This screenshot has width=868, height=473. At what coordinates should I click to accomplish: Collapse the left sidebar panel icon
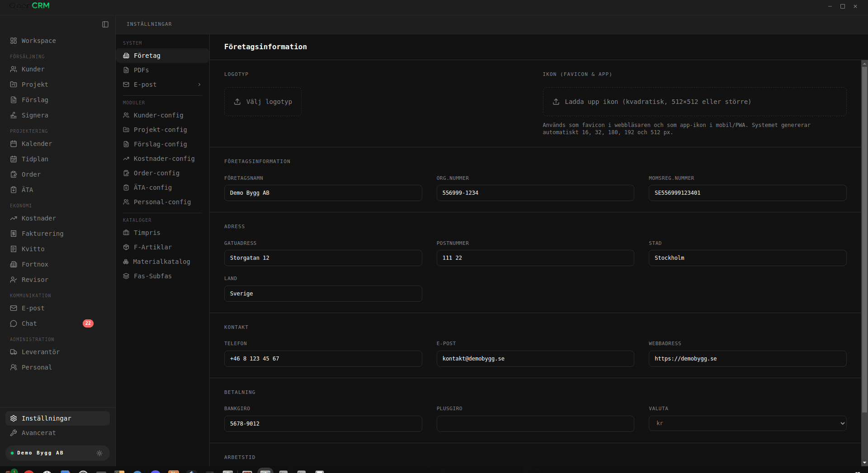click(105, 24)
